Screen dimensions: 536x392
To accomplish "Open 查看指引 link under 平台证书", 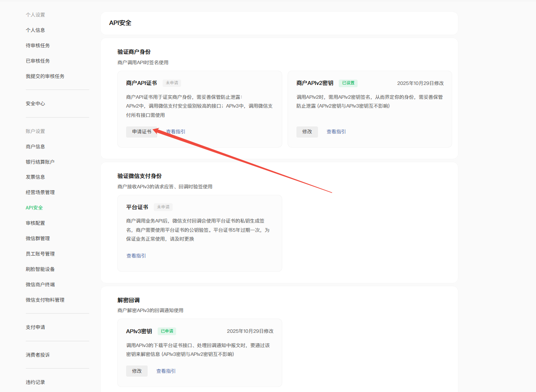I will coord(136,256).
